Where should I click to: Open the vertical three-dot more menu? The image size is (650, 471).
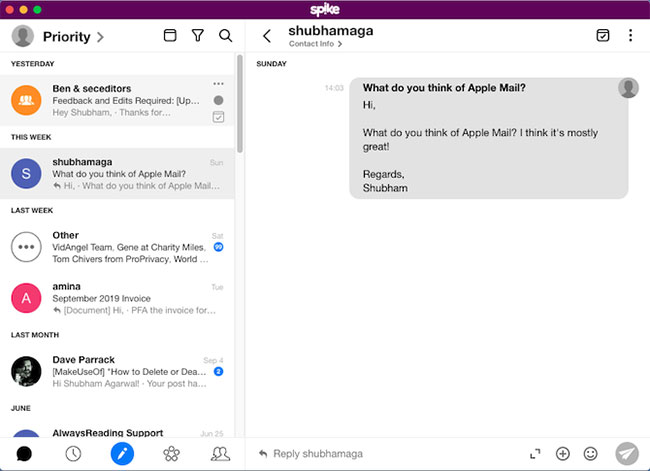(x=630, y=36)
